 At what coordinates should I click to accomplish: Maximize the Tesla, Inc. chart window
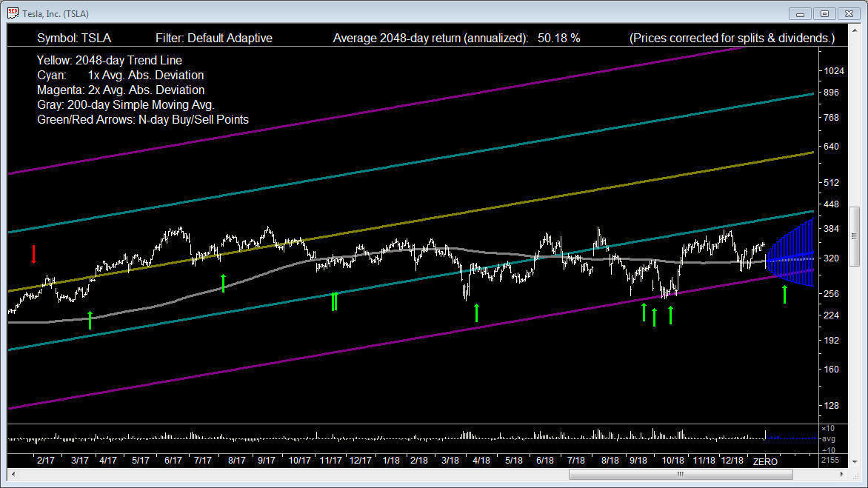click(x=824, y=14)
